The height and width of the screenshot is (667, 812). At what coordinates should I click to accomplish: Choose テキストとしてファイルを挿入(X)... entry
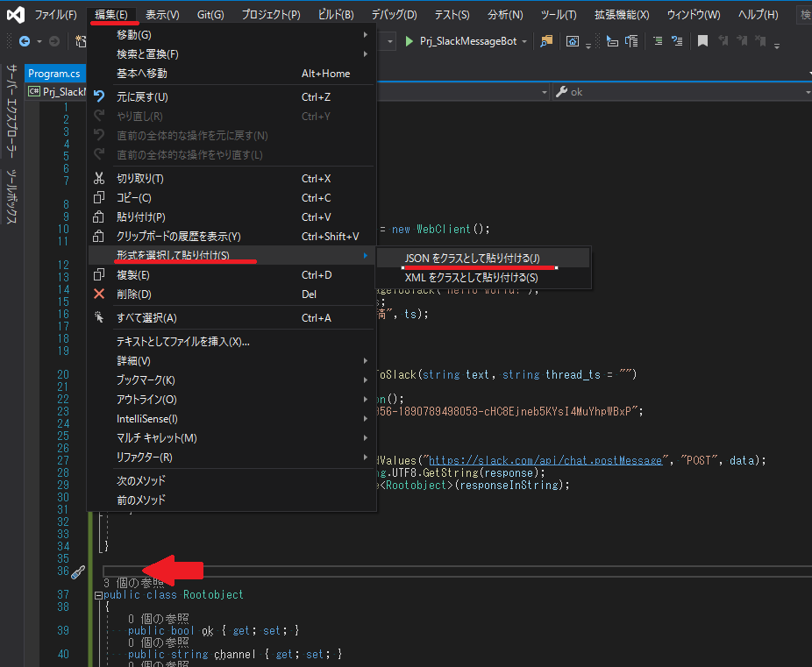[231, 342]
